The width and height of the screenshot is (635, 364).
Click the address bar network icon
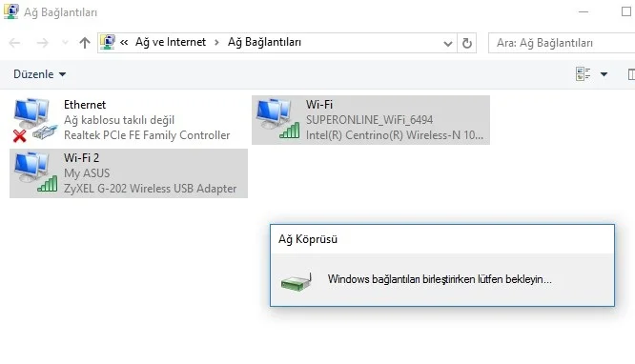tap(108, 42)
